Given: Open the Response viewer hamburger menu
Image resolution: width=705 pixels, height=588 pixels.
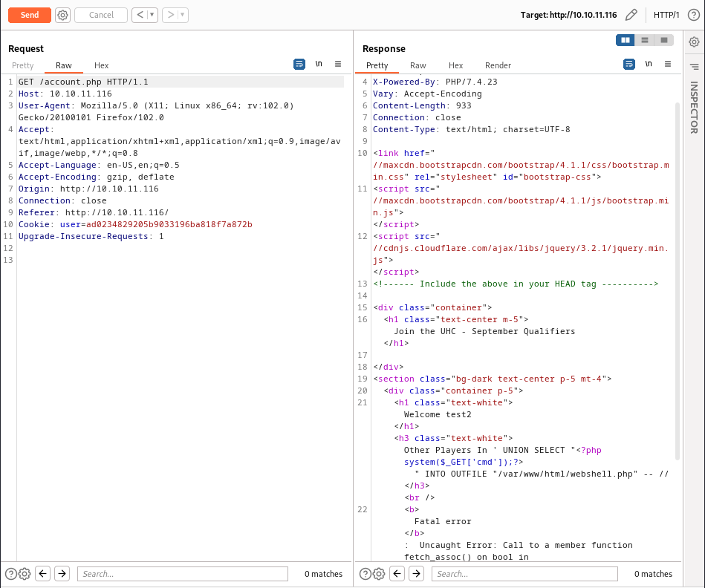Looking at the screenshot, I should [x=668, y=64].
